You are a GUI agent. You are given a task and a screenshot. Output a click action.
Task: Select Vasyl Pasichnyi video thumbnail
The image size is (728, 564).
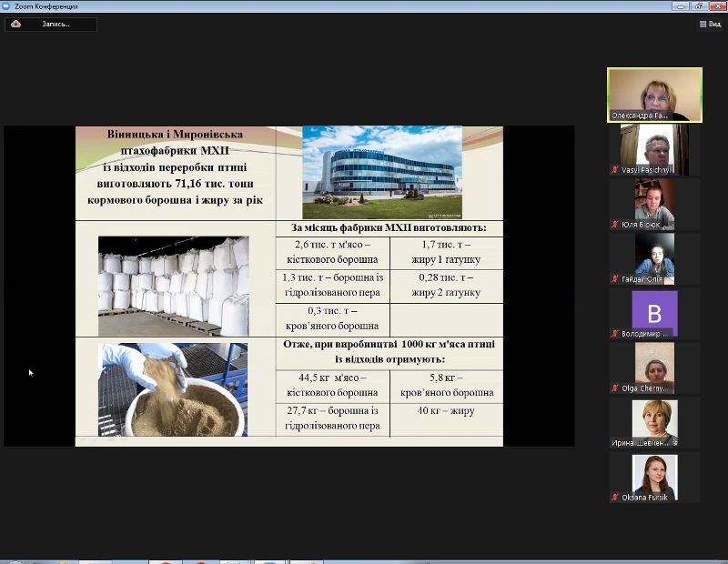[654, 149]
